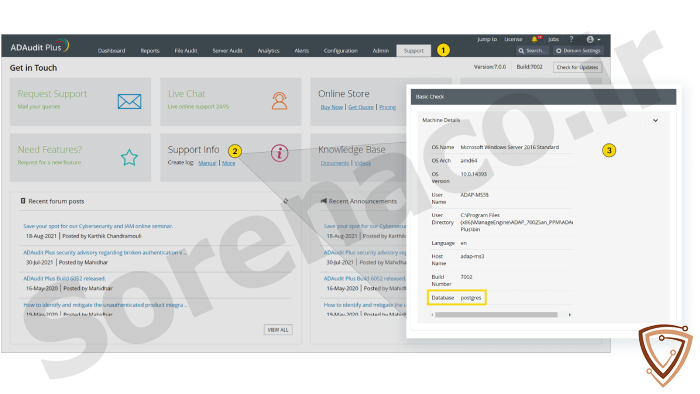Open forum post ADAudit Plus Build 6052 released
Screen dimensions: 700x394
(x=64, y=278)
